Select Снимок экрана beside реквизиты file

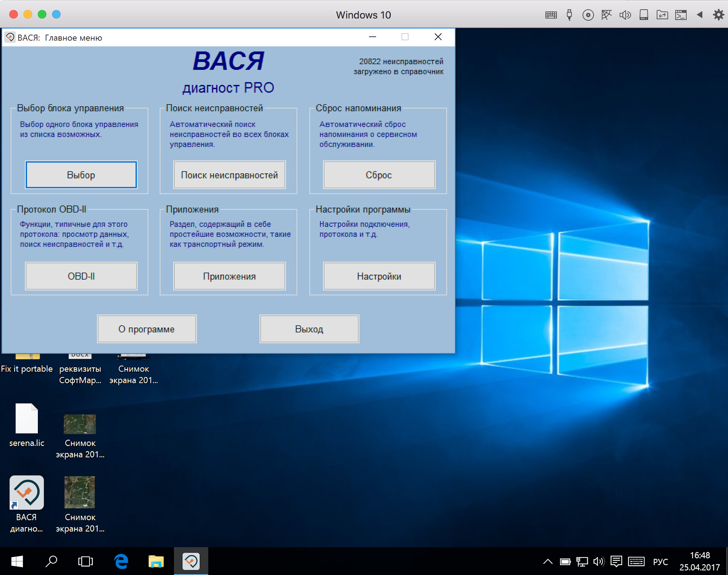(x=133, y=370)
